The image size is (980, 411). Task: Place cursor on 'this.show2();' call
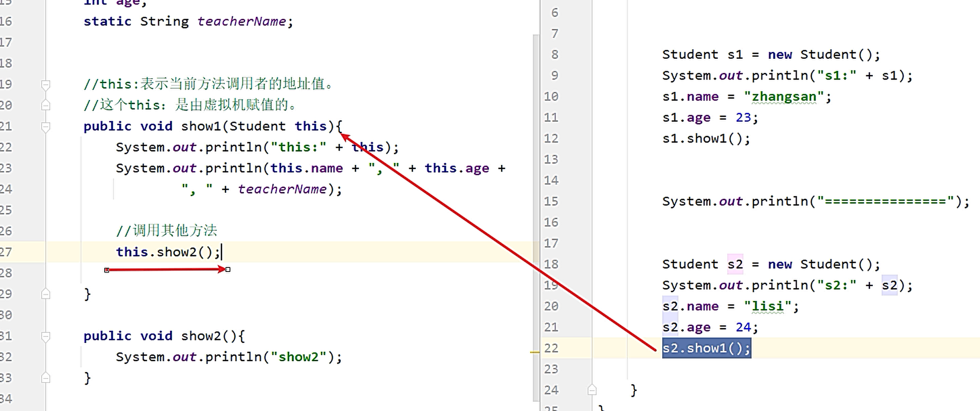(168, 252)
